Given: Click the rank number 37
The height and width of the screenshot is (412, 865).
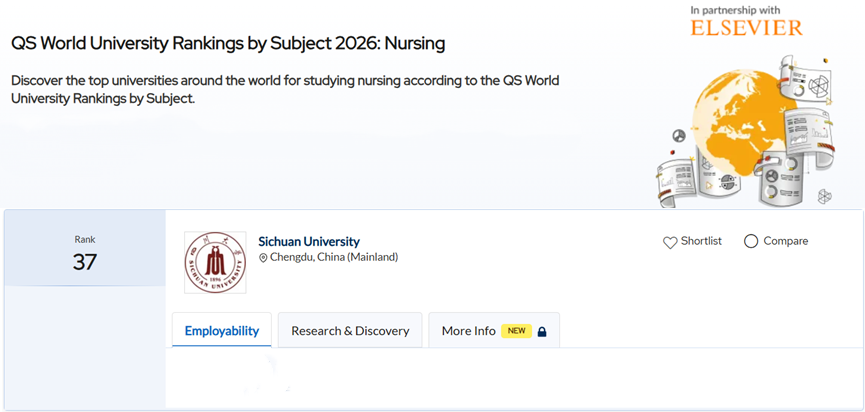Looking at the screenshot, I should (85, 263).
